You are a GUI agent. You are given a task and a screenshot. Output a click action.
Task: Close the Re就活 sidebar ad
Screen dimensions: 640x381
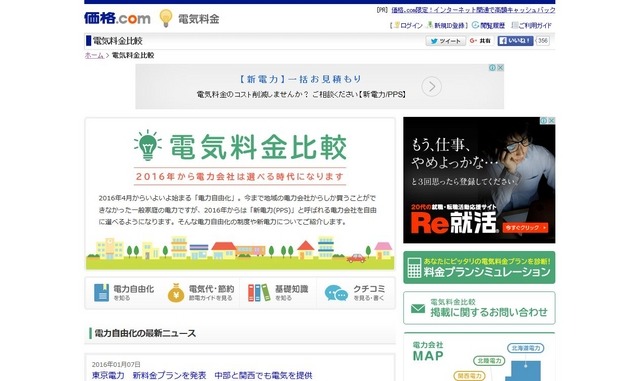tap(551, 120)
